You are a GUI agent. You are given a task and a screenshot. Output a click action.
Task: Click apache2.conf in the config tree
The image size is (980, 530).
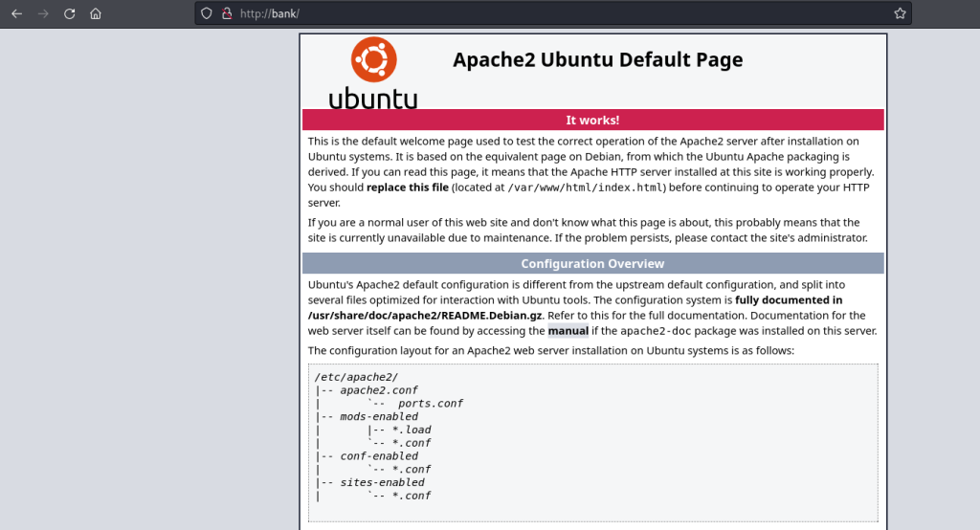point(379,390)
